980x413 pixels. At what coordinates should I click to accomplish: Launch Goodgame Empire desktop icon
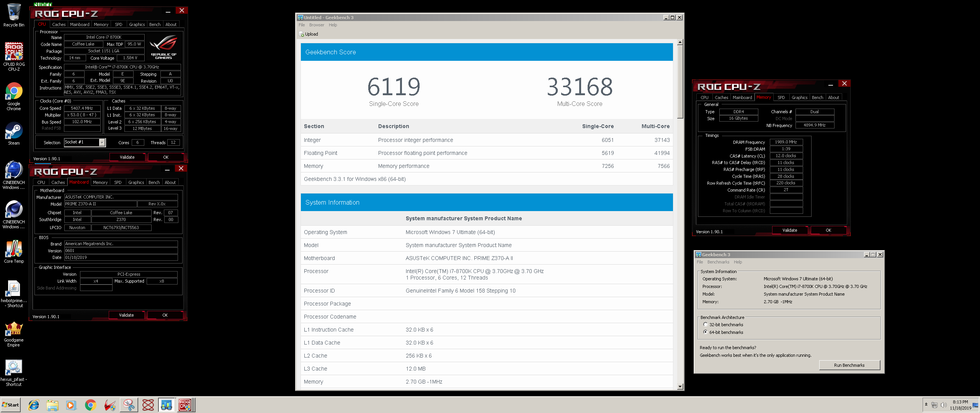pyautogui.click(x=14, y=334)
